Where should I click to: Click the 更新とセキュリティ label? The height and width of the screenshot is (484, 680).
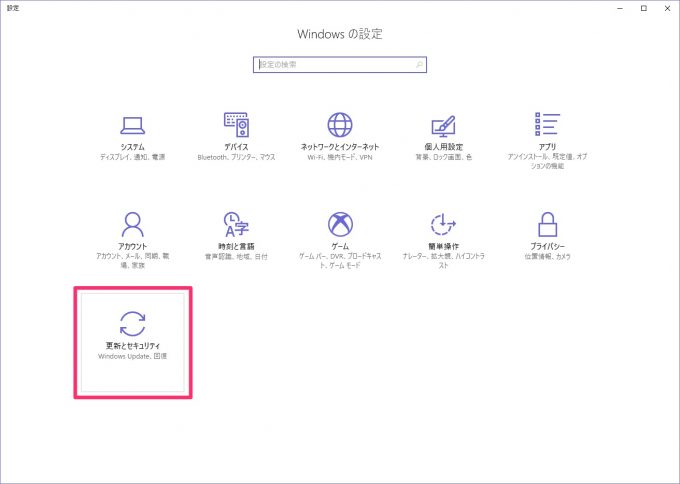(132, 346)
